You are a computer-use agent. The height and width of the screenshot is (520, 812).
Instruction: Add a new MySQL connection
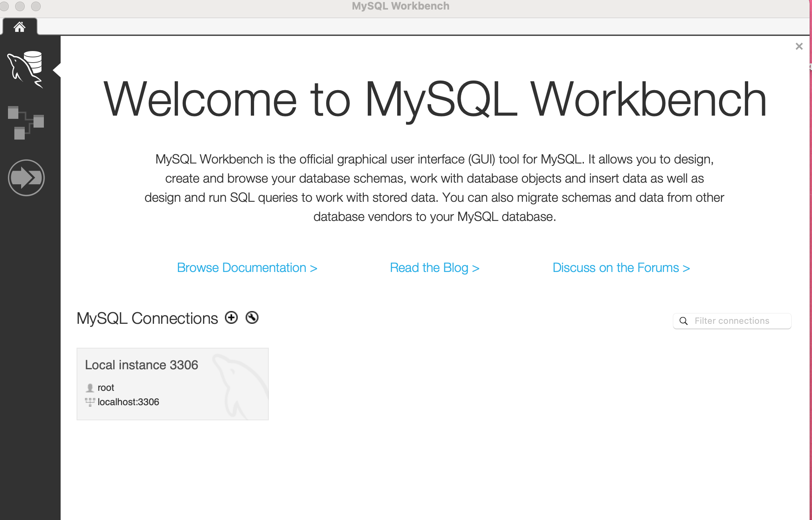pos(231,318)
